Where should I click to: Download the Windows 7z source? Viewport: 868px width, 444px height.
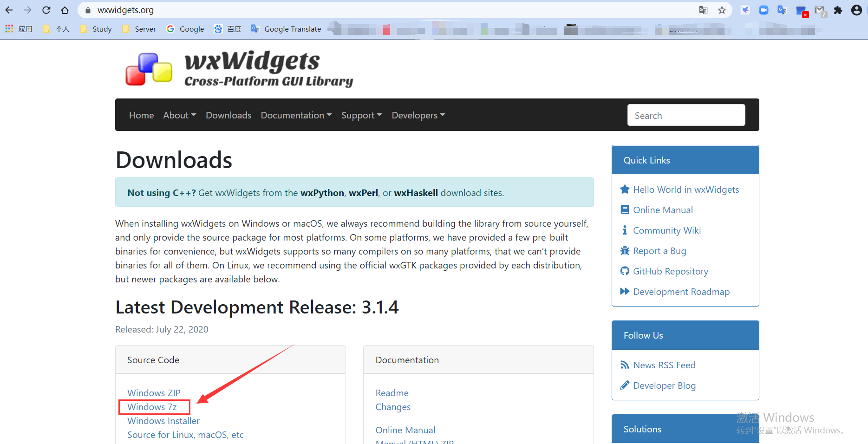coord(152,407)
